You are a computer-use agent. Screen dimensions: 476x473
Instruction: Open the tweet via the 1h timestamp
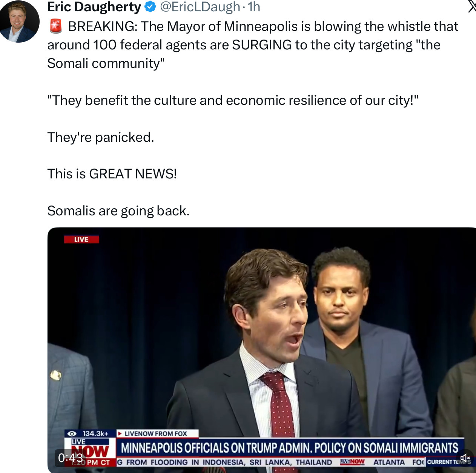[254, 7]
